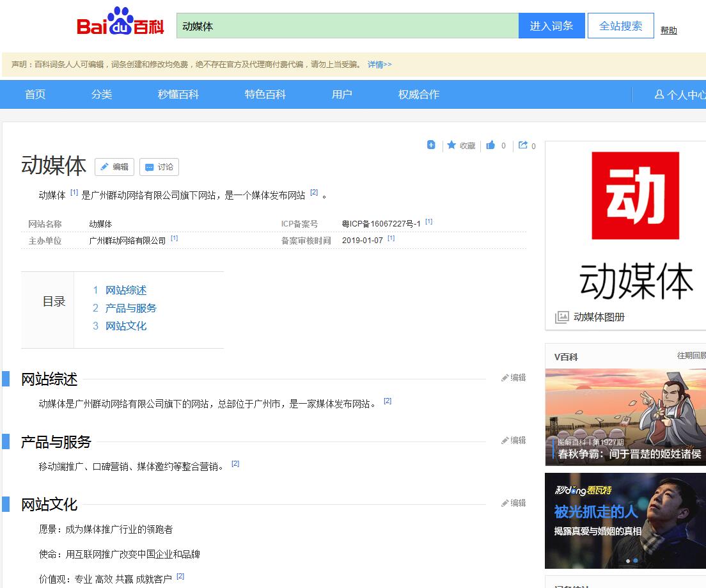Open the 秒懂百科 navigation tab
This screenshot has width=706, height=588.
178,94
